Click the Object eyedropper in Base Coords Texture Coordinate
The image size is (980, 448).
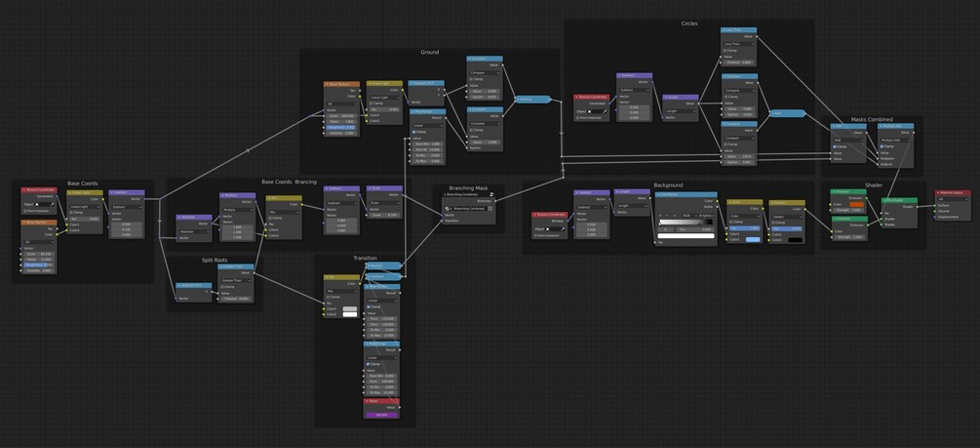pos(52,205)
